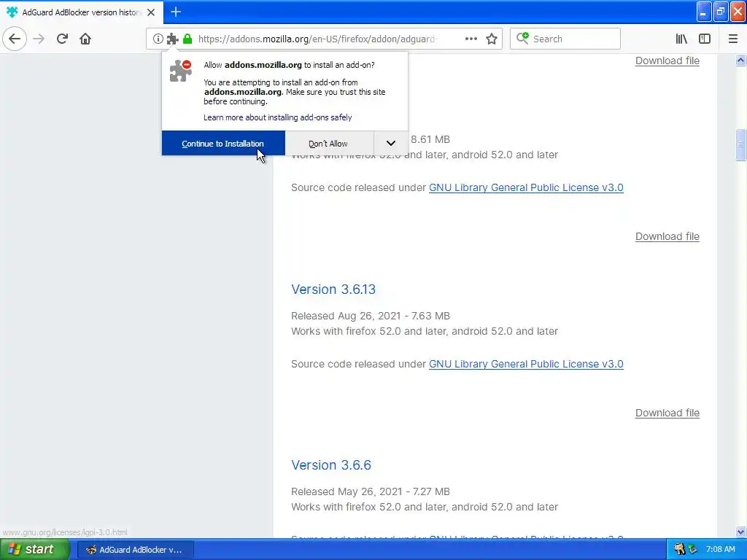Click scrollbar up arrow
The height and width of the screenshot is (560, 747).
coord(740,60)
